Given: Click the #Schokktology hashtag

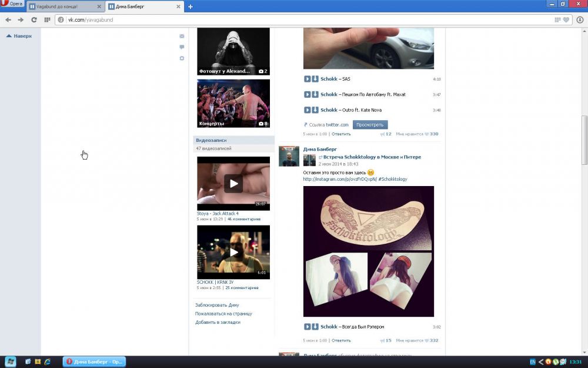Looking at the screenshot, I should point(393,179).
